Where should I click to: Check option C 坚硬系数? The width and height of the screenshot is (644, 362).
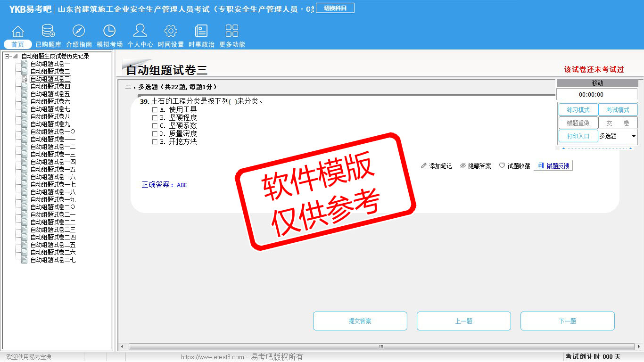[x=155, y=126]
